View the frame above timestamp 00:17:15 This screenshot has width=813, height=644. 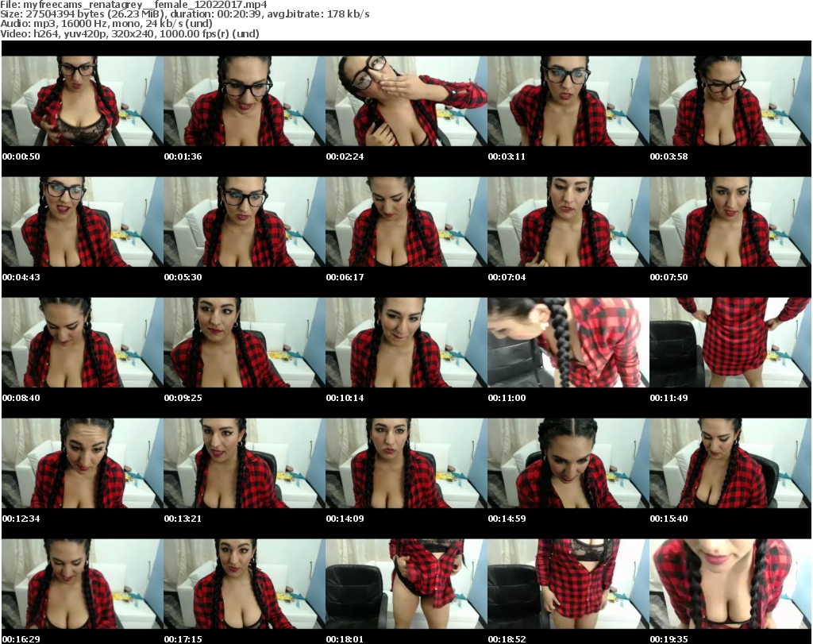[245, 584]
